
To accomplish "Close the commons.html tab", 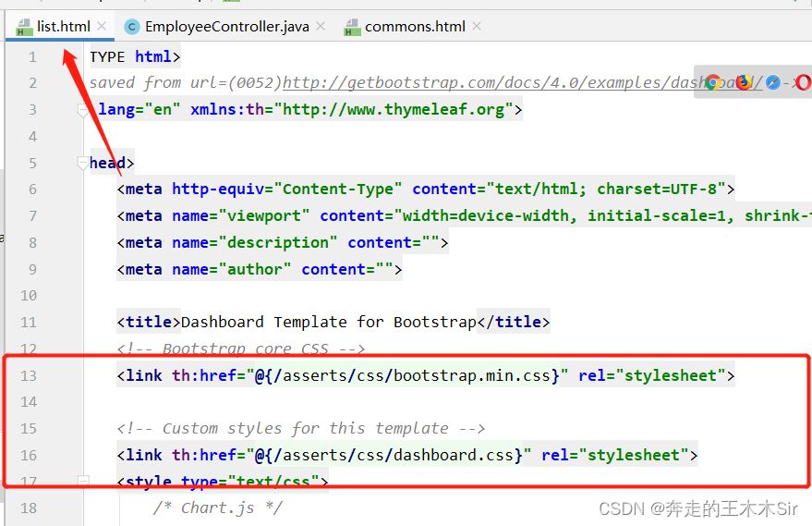I will (477, 27).
